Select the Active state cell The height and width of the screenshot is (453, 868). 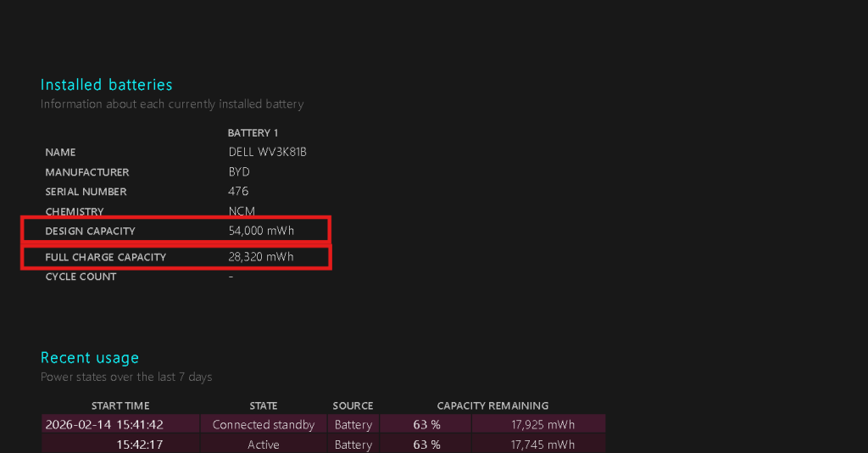[264, 445]
